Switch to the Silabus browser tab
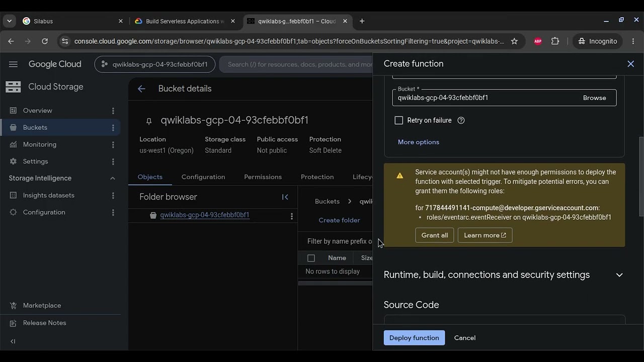This screenshot has height=362, width=644. click(x=72, y=21)
